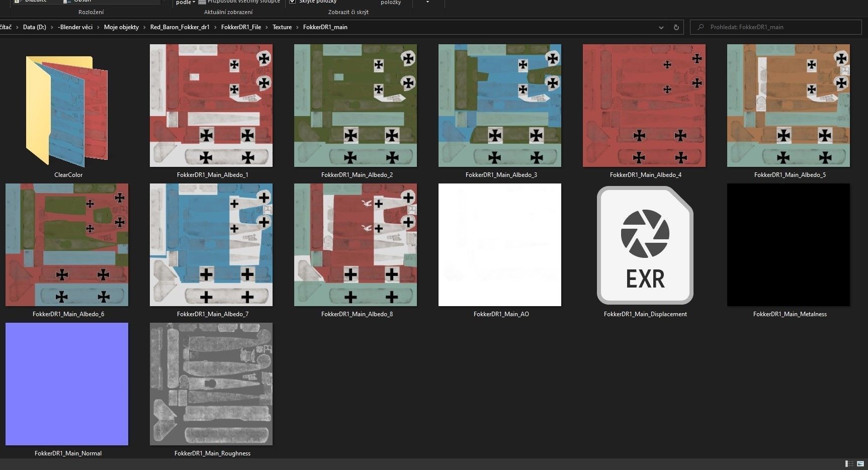Refresh the FokkerDR1_main folder view

click(x=676, y=28)
